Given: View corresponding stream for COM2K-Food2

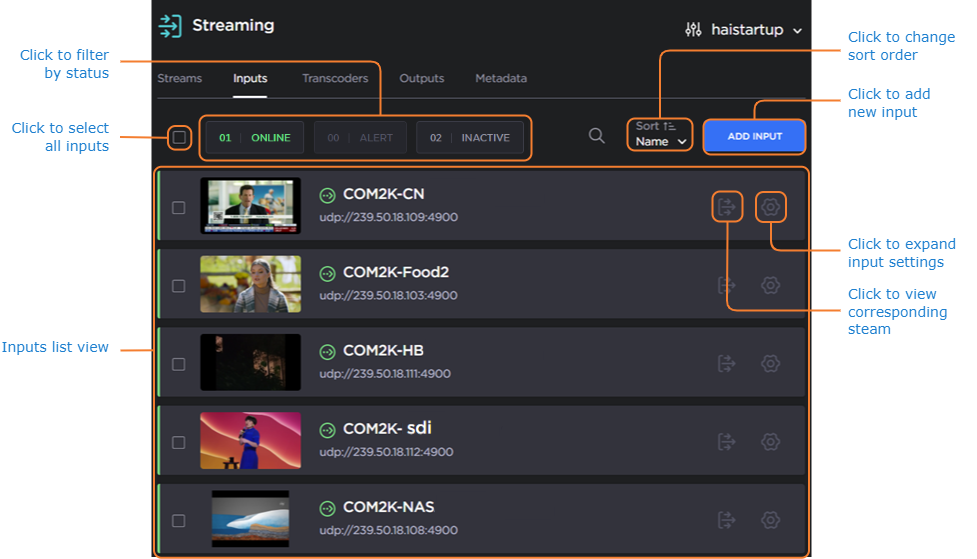Looking at the screenshot, I should (727, 285).
